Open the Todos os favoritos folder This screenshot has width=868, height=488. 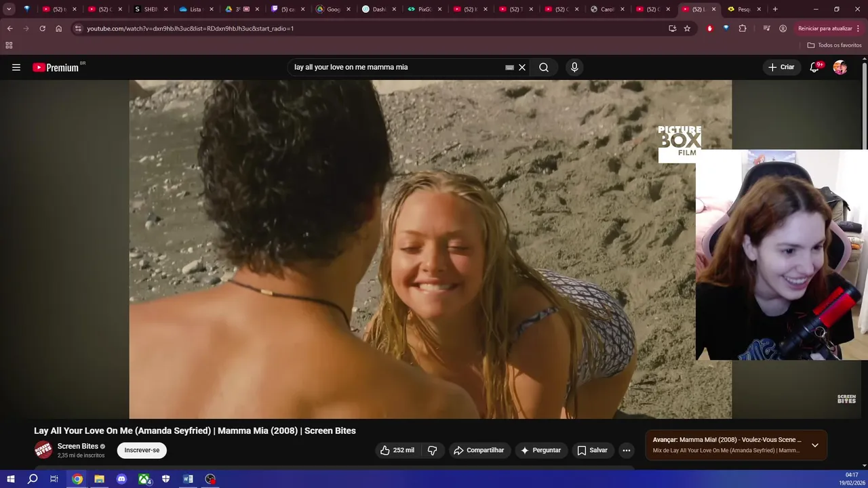pos(834,45)
